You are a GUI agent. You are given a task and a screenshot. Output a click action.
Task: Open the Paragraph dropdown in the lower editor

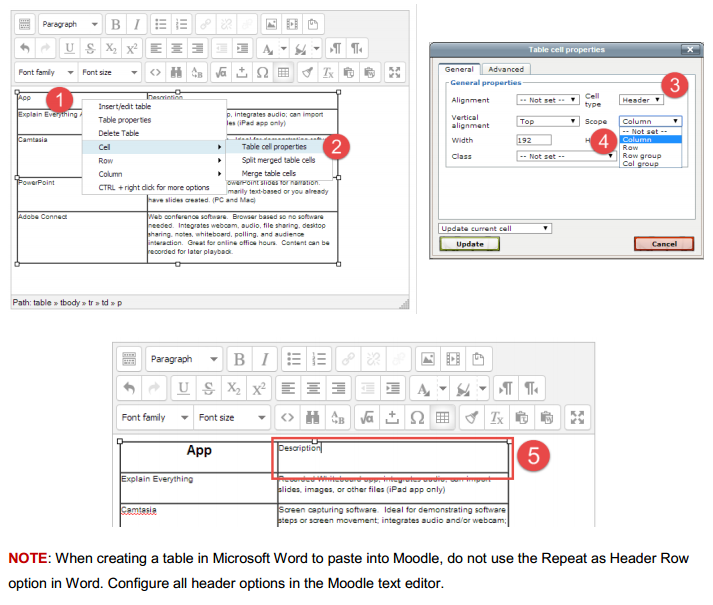(184, 359)
